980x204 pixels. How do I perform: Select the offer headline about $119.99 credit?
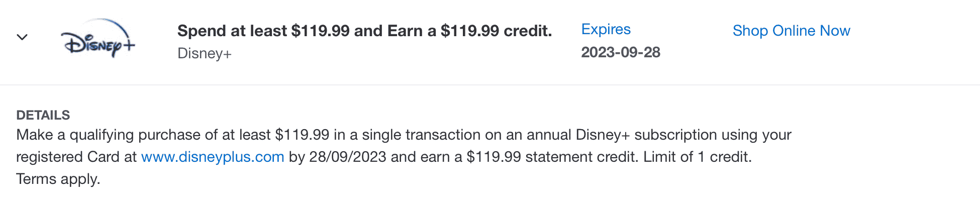[x=364, y=31]
